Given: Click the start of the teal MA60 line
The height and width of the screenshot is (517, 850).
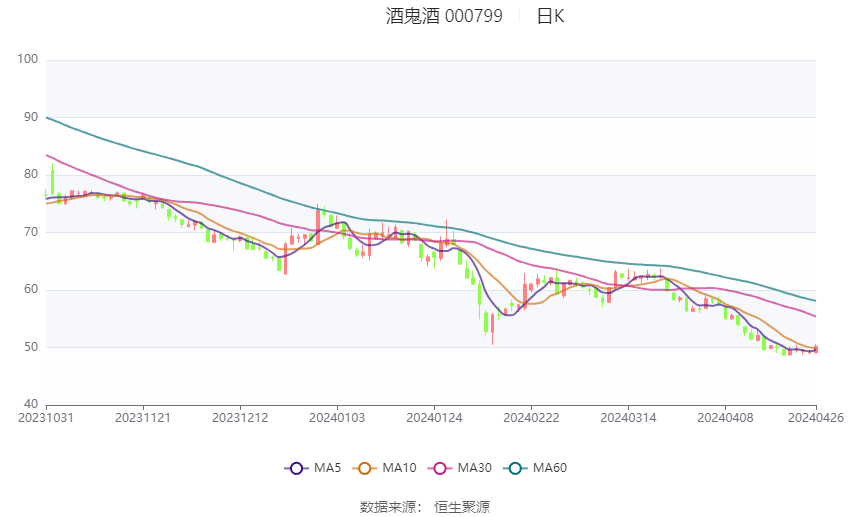Looking at the screenshot, I should coord(47,117).
